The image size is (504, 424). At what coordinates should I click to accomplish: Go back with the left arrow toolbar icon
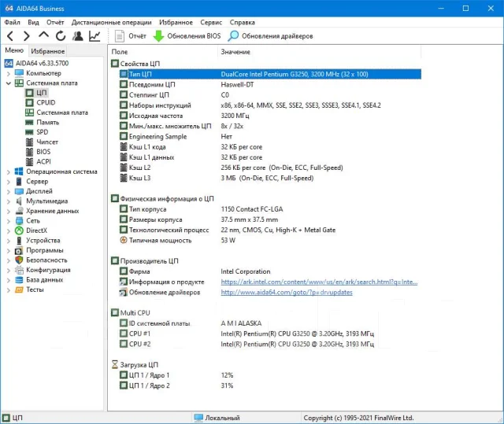(x=10, y=36)
